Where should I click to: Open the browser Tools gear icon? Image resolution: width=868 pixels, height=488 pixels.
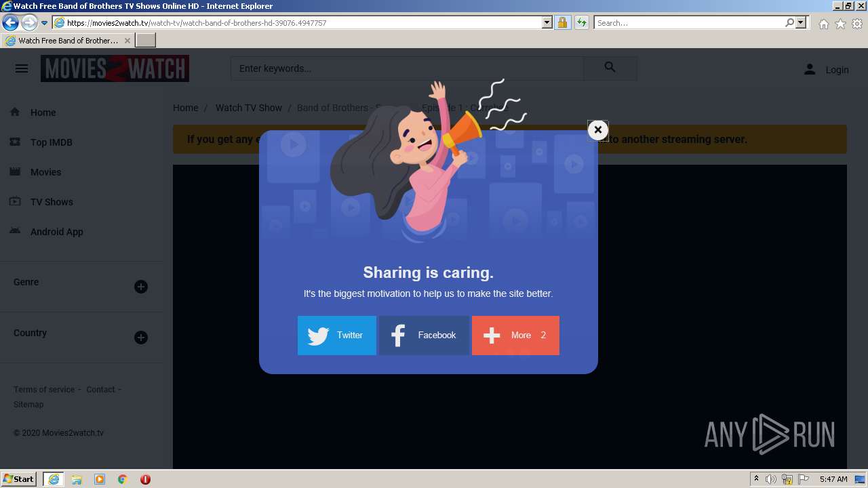[857, 24]
